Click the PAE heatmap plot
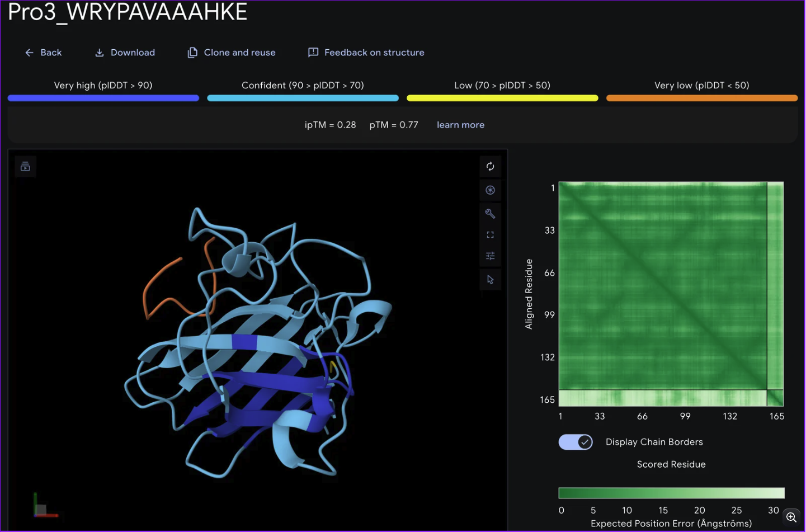Screen dimensions: 806x532 (671, 294)
